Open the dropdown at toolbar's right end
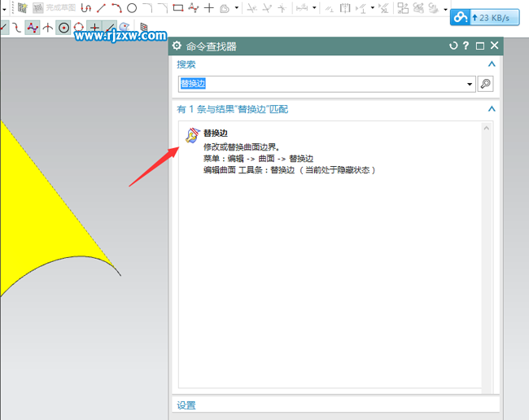The width and height of the screenshot is (529, 420). (445, 9)
